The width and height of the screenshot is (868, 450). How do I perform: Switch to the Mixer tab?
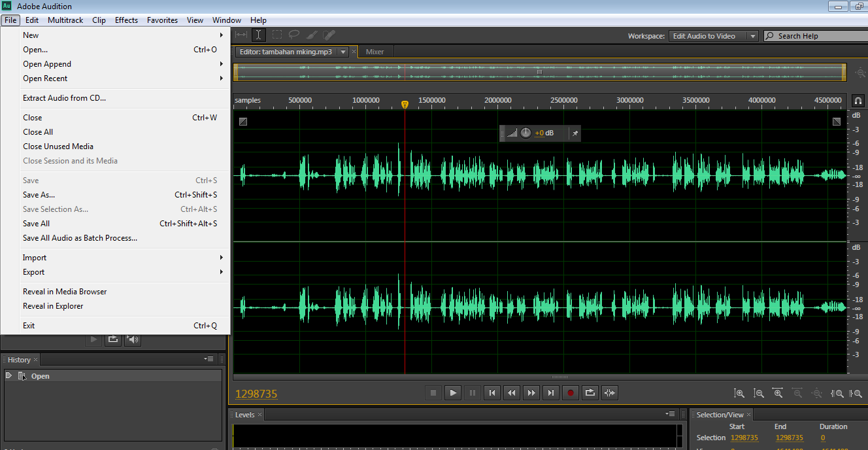pos(375,51)
